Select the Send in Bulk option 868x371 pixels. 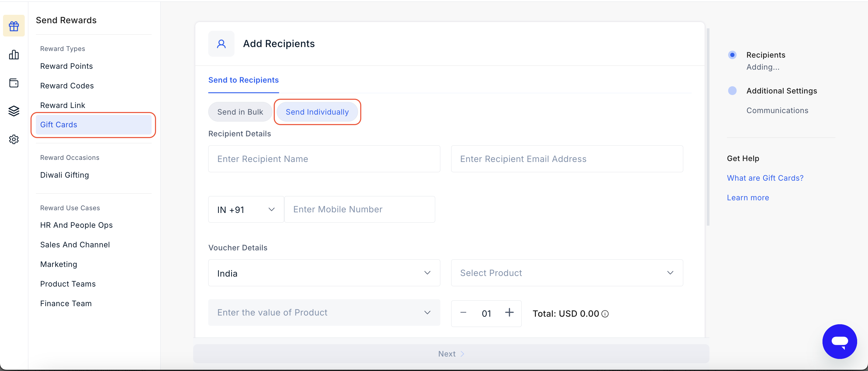pos(240,112)
